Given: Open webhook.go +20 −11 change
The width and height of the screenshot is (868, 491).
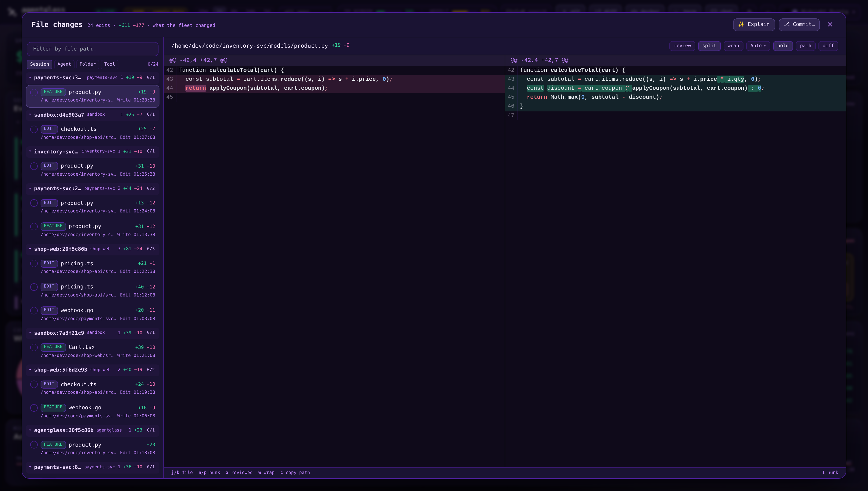Looking at the screenshot, I should [x=93, y=314].
